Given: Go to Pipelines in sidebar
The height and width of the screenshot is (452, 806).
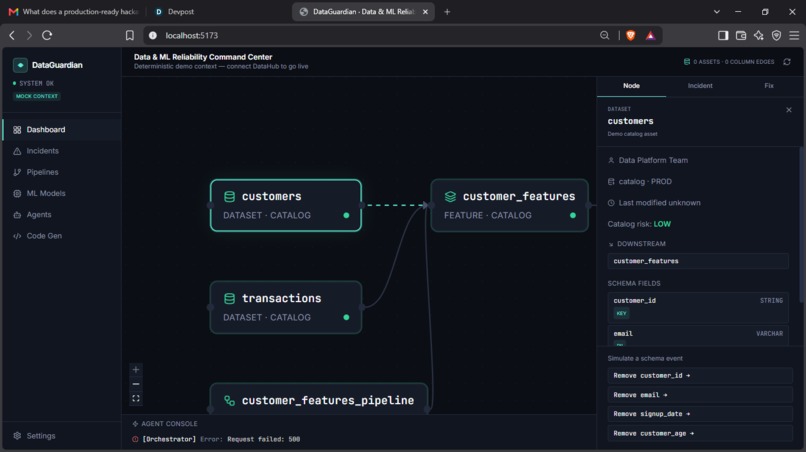Looking at the screenshot, I should (62, 172).
